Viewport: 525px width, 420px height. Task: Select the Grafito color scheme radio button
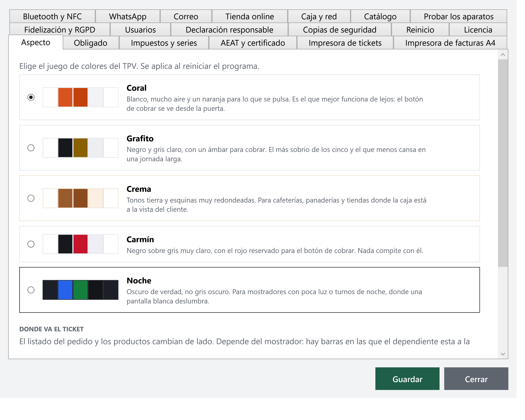31,148
